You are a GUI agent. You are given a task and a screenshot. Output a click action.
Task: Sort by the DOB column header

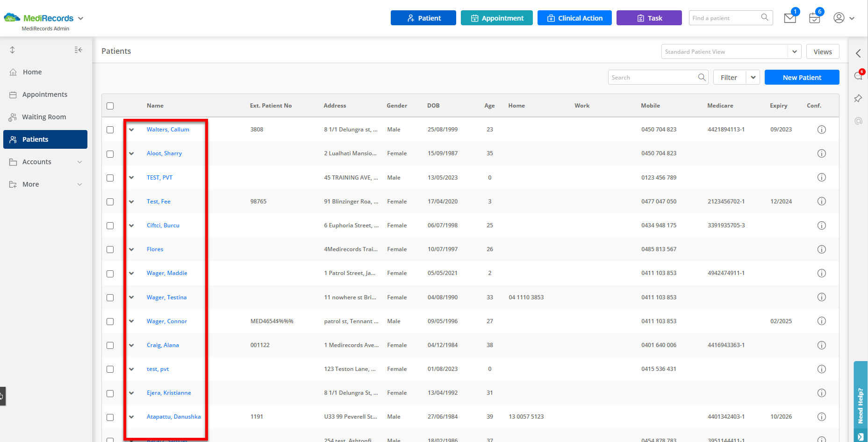[x=433, y=106]
